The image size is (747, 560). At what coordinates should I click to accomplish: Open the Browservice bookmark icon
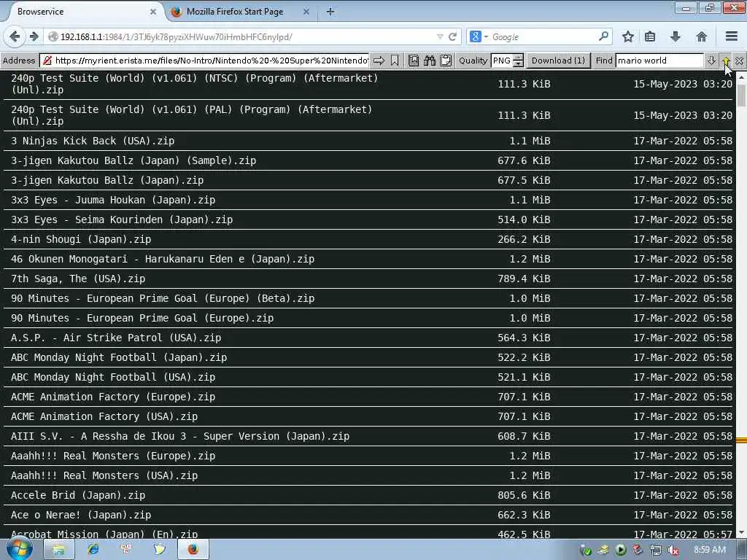[x=395, y=61]
